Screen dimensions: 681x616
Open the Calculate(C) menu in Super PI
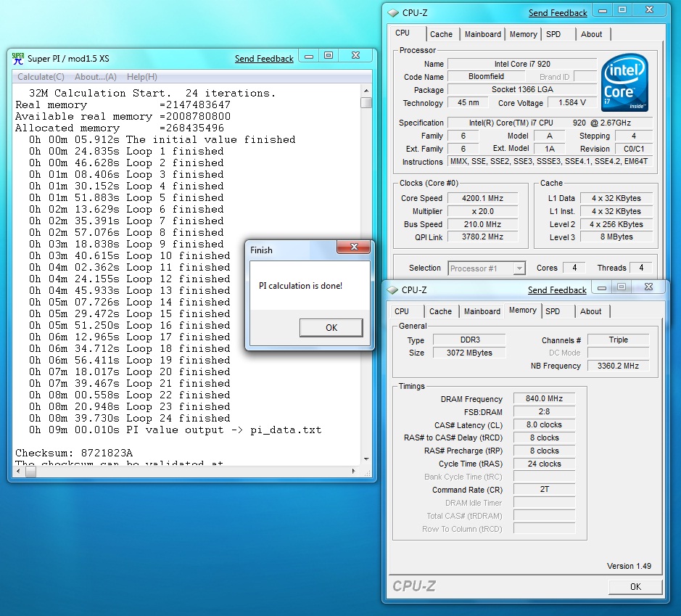41,77
